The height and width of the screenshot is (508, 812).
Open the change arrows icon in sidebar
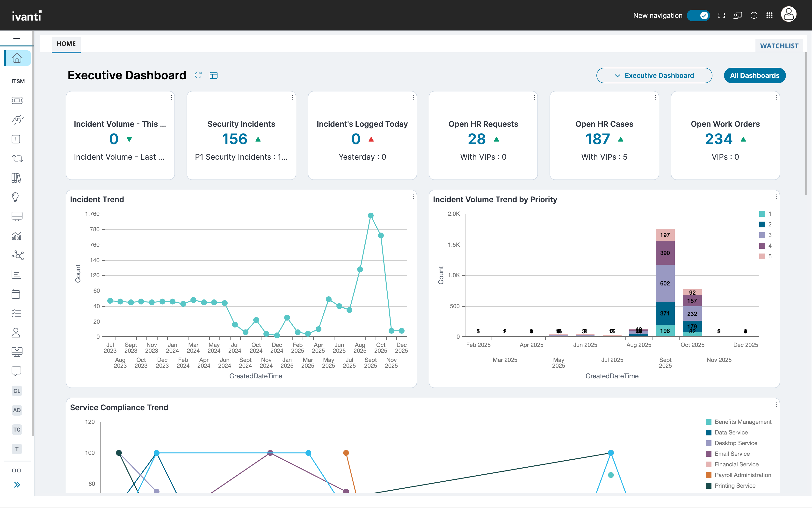pos(17,158)
